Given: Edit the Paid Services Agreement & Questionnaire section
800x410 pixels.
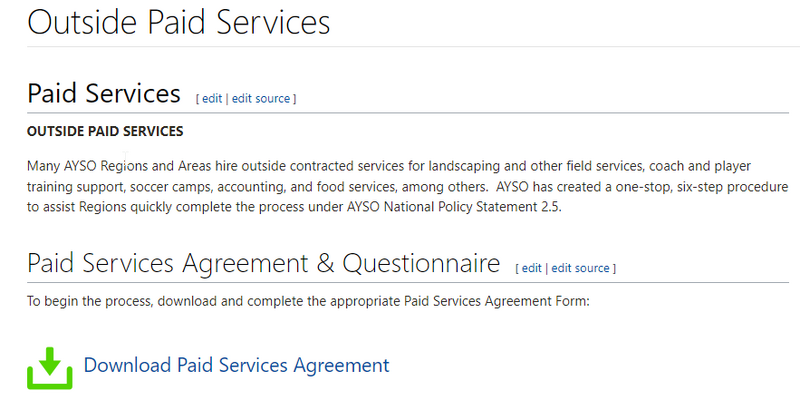Looking at the screenshot, I should tap(531, 268).
